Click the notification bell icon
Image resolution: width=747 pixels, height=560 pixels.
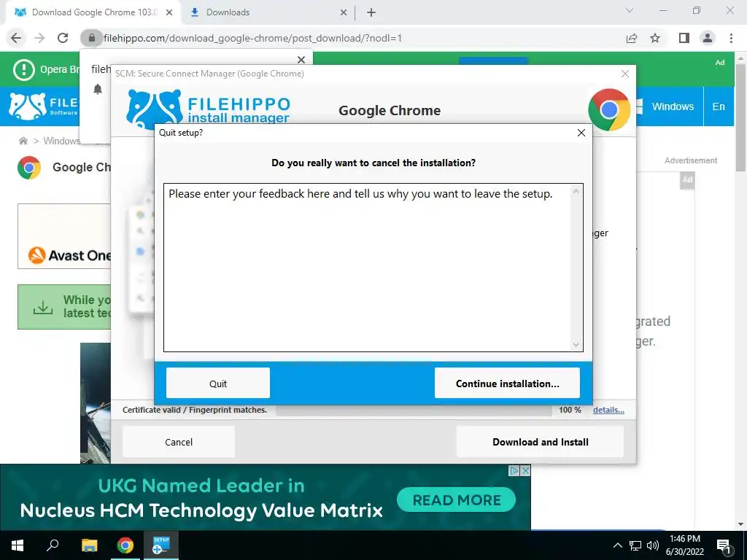click(x=98, y=89)
